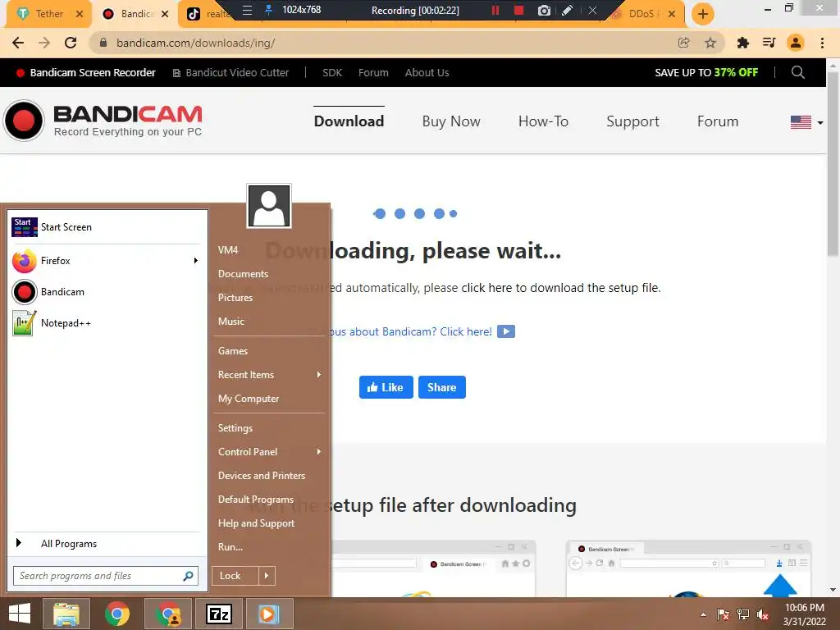Open the Lock button options arrow
840x630 pixels.
point(267,575)
